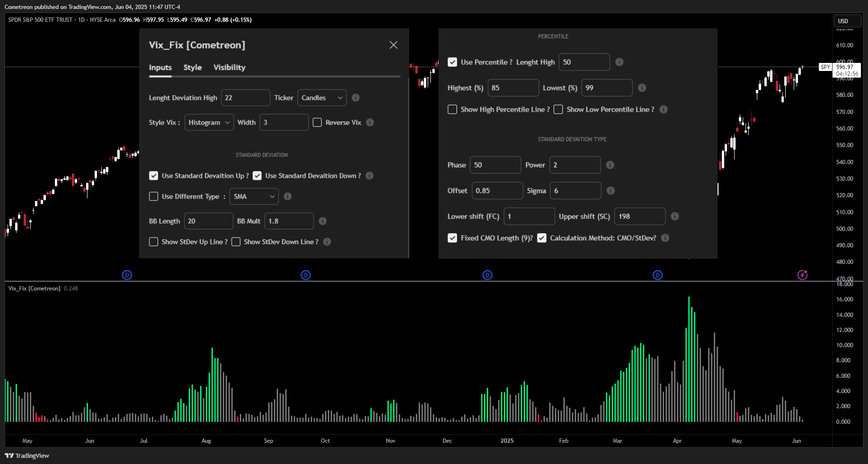Uncheck Fixed CMO Length (9)

coord(453,238)
